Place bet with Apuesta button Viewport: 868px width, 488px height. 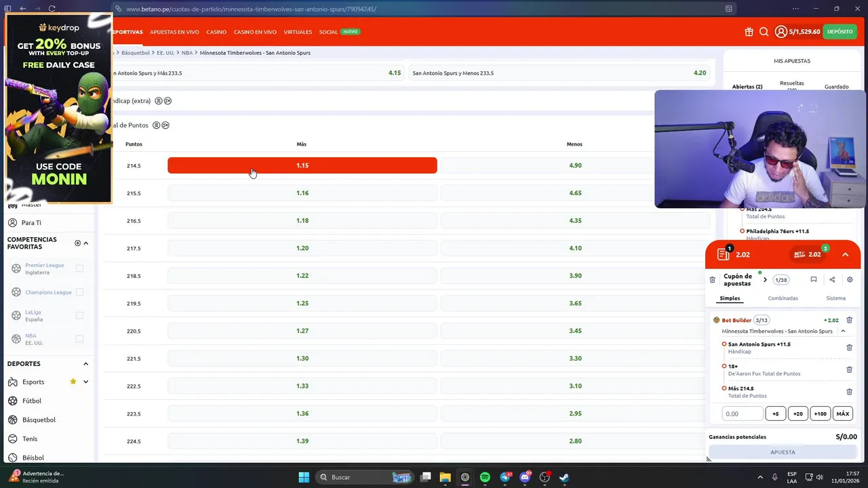(x=783, y=452)
